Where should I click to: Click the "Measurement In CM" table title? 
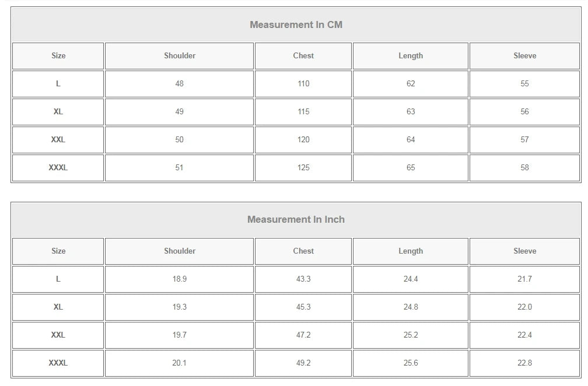296,24
